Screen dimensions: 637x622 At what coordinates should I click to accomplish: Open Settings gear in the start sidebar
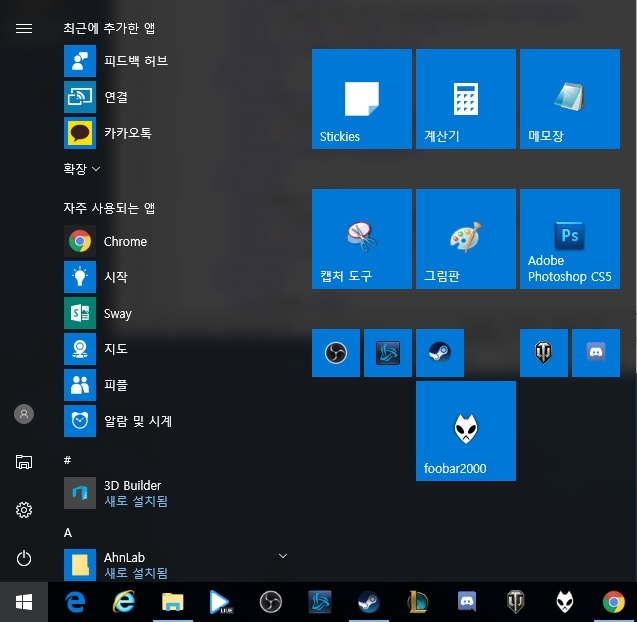pyautogui.click(x=24, y=510)
